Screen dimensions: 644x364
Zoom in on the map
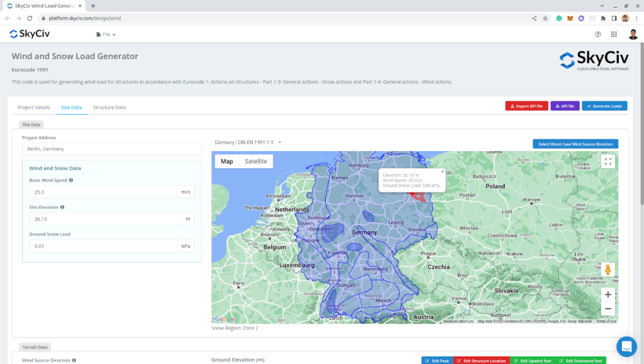click(608, 294)
